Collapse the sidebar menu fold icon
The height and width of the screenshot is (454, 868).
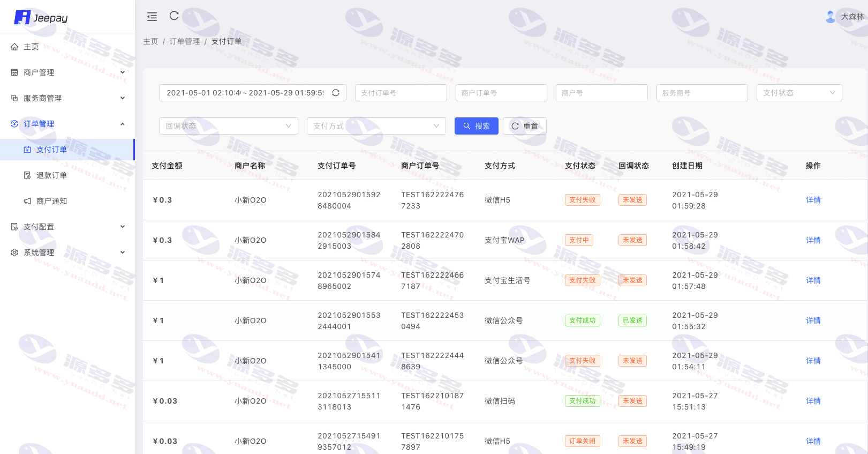click(x=152, y=17)
